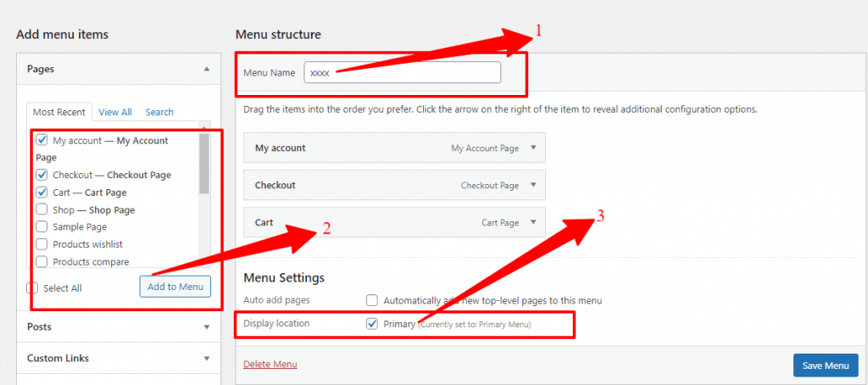Click the 'Cart Page' type label
868x385 pixels.
500,223
